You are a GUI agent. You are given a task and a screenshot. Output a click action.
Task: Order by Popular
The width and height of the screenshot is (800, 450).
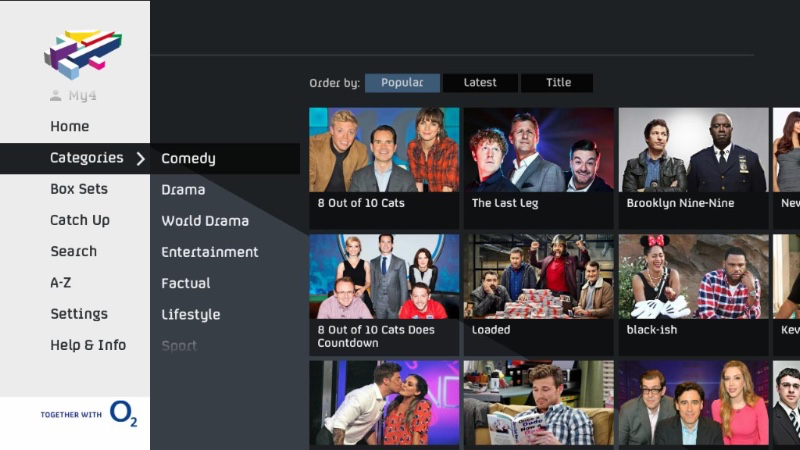[x=403, y=83]
